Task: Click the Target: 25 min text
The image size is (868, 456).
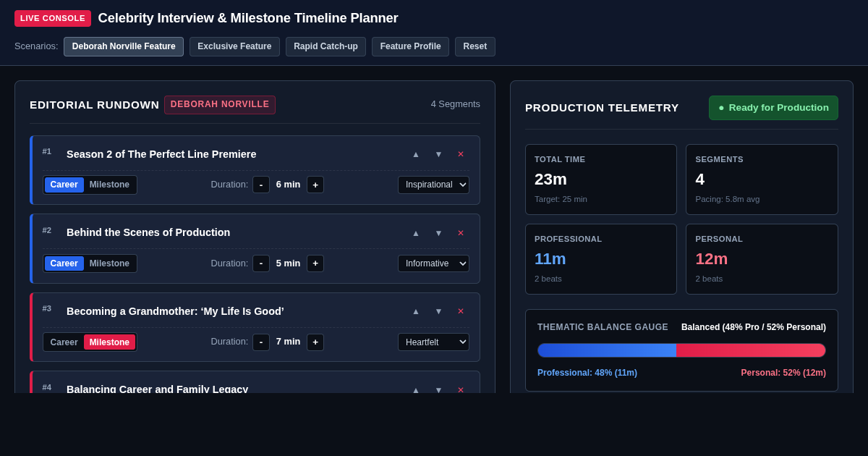Action: [561, 199]
